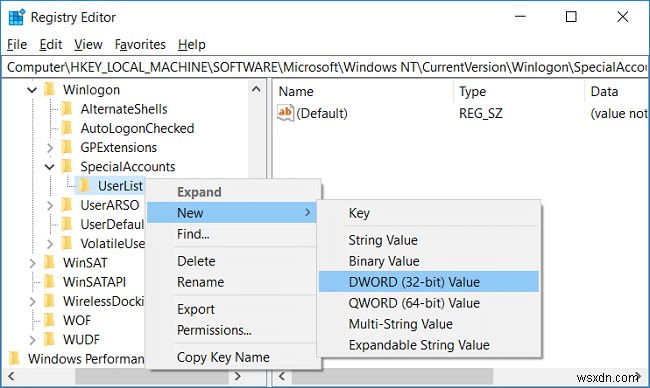Viewport: 650px width, 388px height.
Task: Select Expandable String Value in submenu
Action: click(x=429, y=345)
